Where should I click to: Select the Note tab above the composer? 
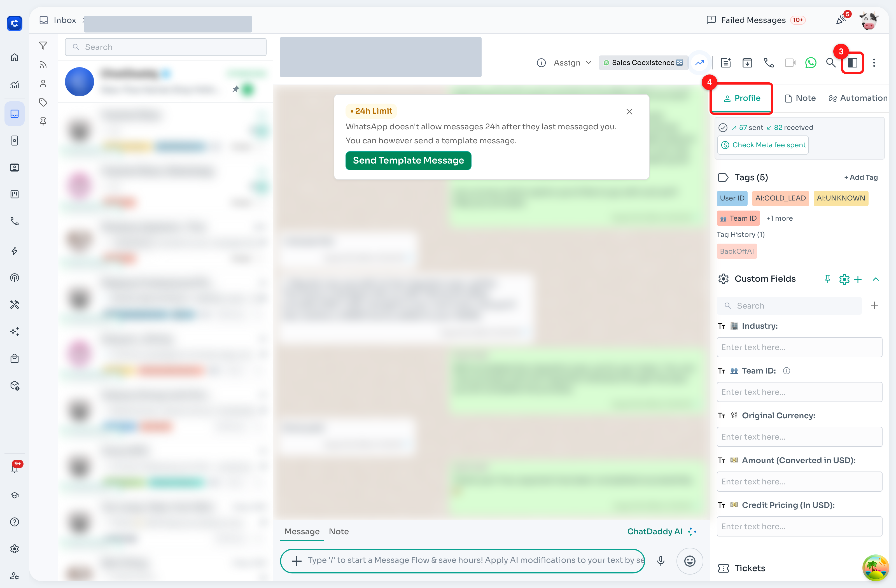(339, 531)
